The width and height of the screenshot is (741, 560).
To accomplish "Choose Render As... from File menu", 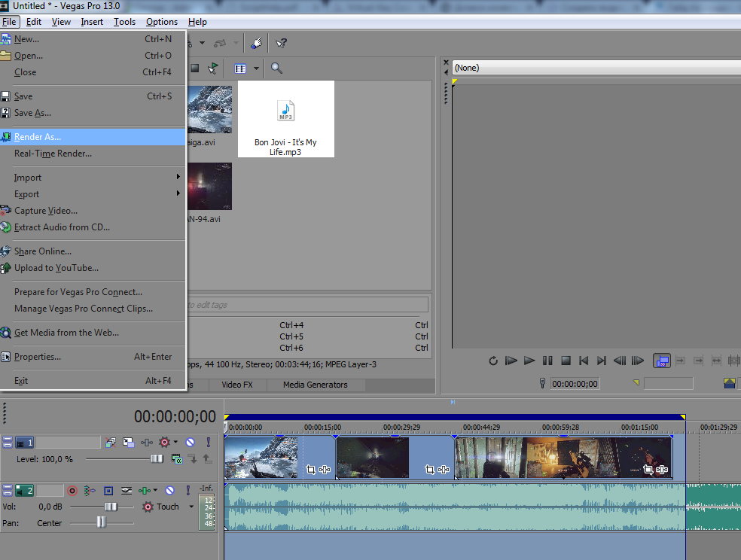I will pyautogui.click(x=93, y=137).
